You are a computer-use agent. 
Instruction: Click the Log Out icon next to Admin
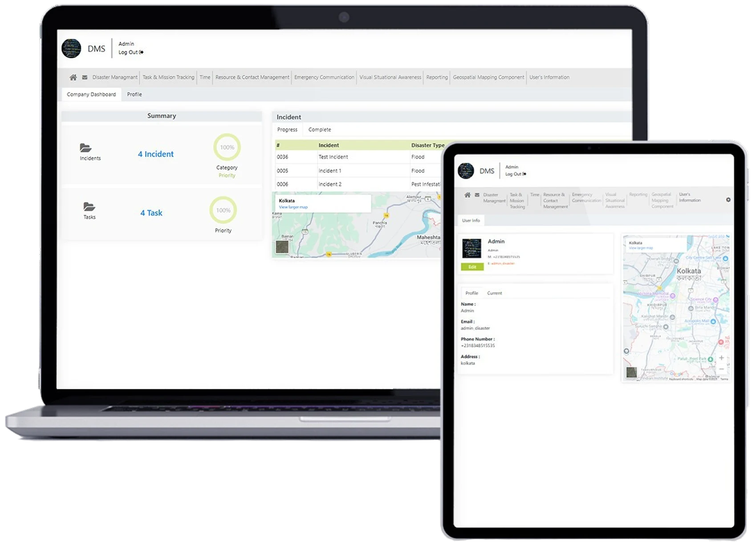point(141,52)
